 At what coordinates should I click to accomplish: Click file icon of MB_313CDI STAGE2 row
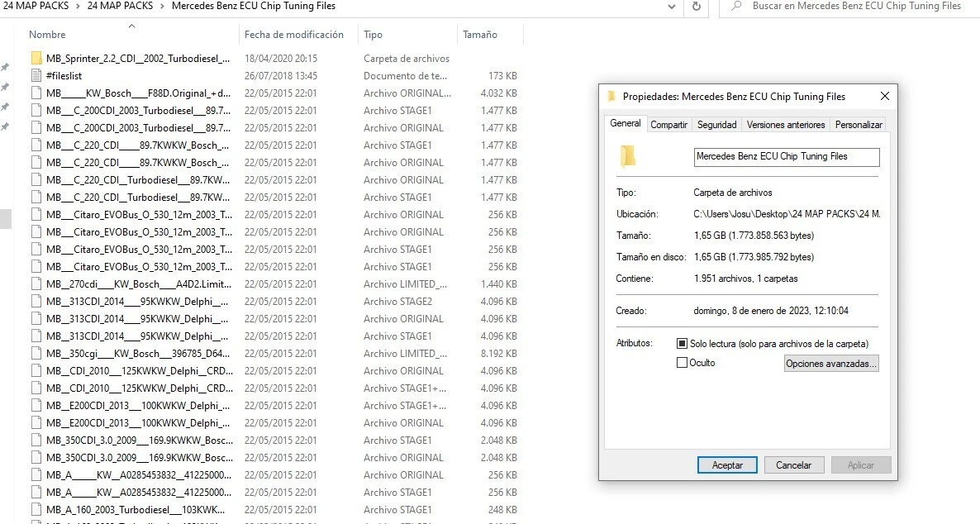click(36, 302)
